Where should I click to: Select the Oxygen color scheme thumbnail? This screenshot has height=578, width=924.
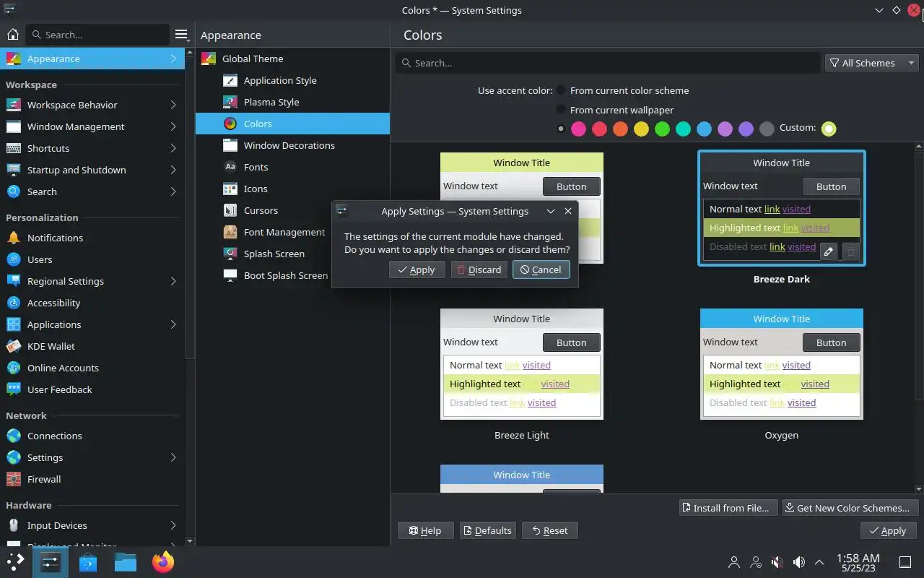(x=782, y=364)
